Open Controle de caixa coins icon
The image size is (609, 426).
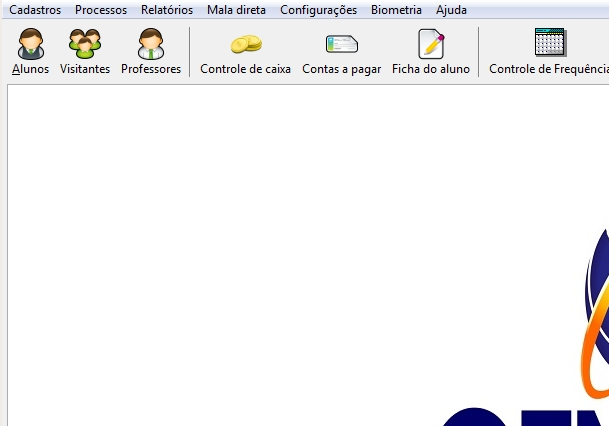click(x=246, y=44)
